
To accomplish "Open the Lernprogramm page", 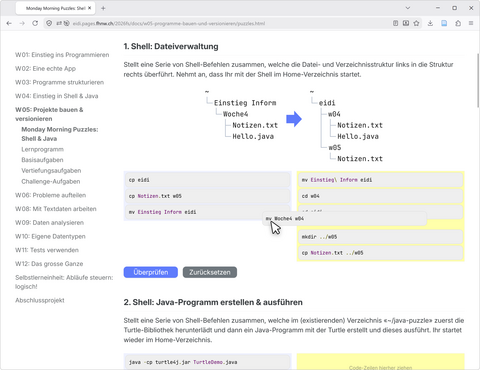I will [42, 149].
